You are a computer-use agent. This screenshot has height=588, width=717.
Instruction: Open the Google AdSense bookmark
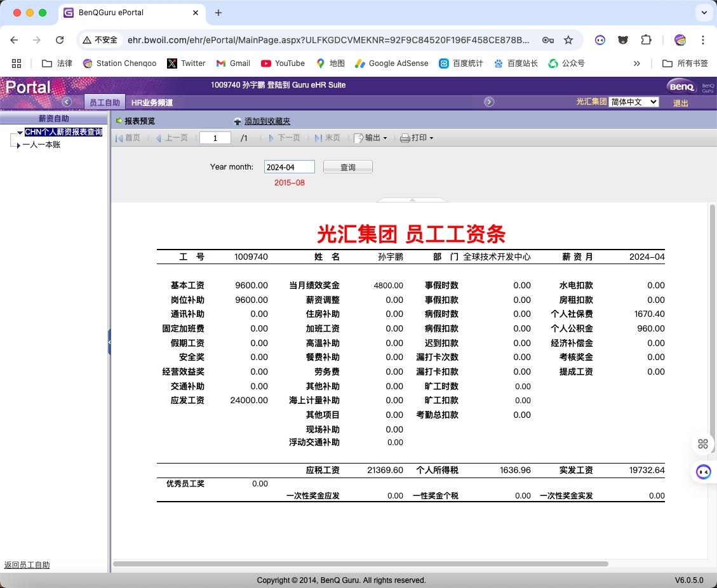391,63
